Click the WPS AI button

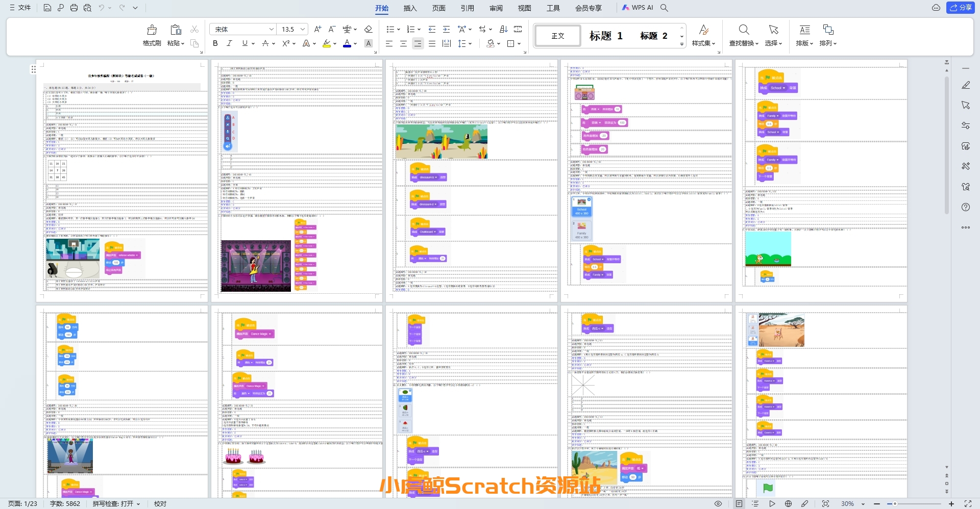click(638, 8)
